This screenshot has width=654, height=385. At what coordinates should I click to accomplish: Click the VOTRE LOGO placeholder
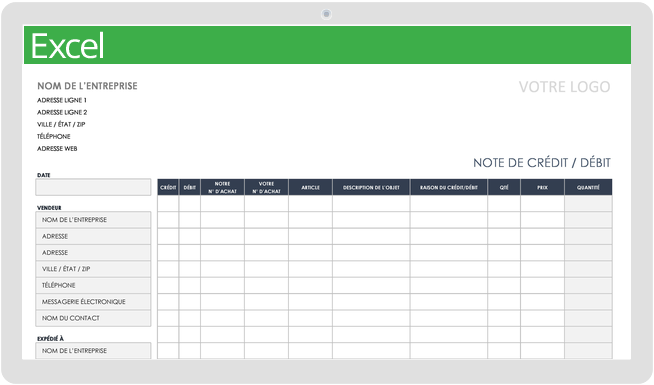point(564,87)
